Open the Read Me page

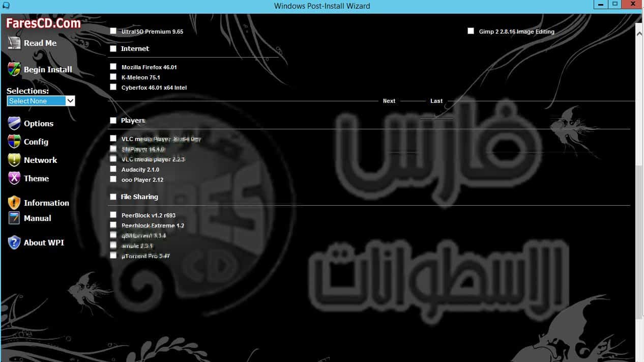pyautogui.click(x=40, y=43)
